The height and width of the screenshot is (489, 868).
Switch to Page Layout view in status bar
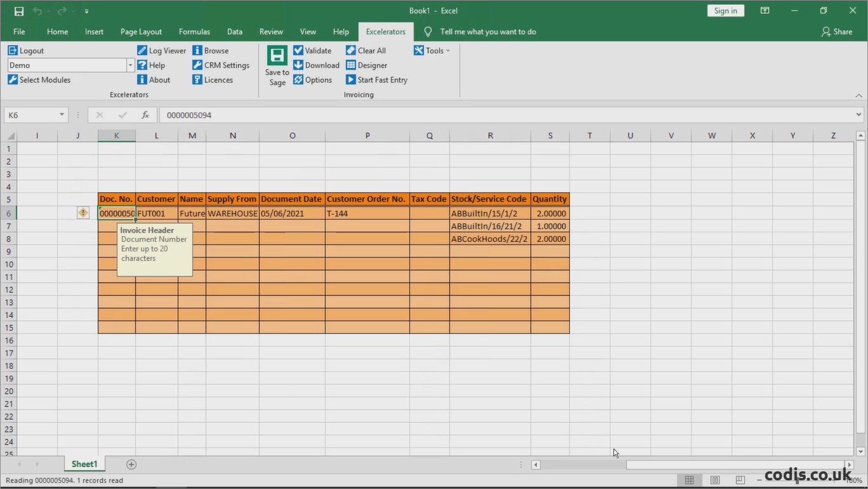click(714, 479)
